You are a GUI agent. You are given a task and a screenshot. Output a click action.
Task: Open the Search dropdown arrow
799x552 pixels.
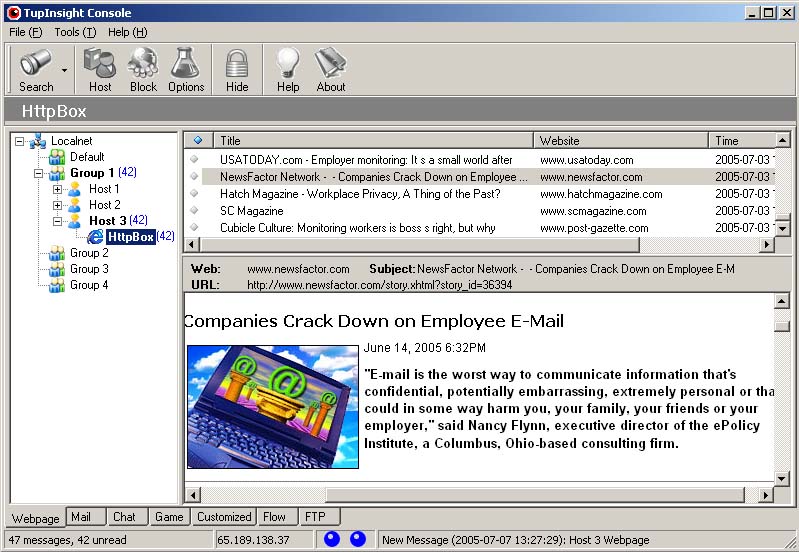(x=65, y=70)
